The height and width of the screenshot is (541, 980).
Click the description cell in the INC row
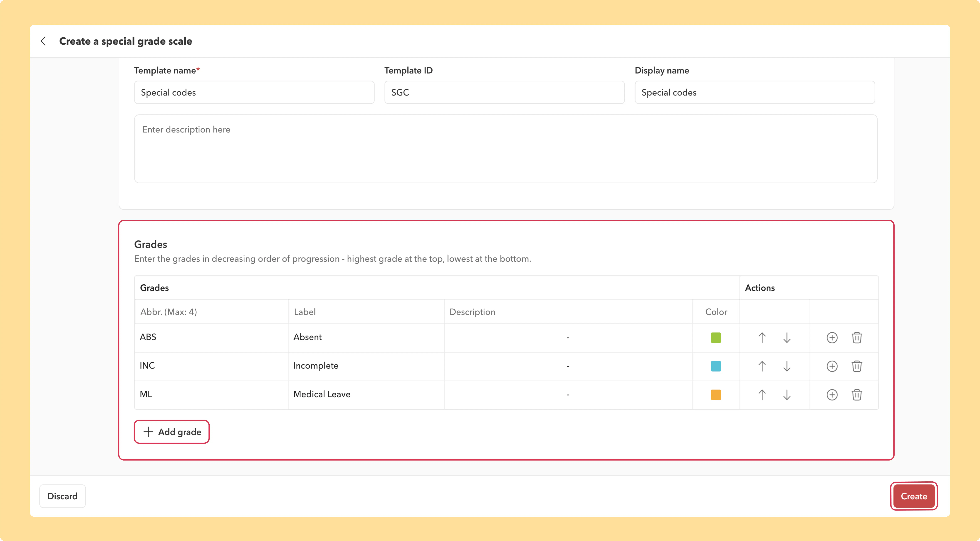point(568,366)
